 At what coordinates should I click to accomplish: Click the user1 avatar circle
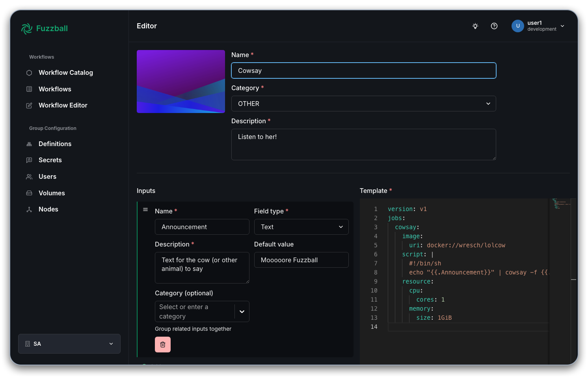point(518,26)
